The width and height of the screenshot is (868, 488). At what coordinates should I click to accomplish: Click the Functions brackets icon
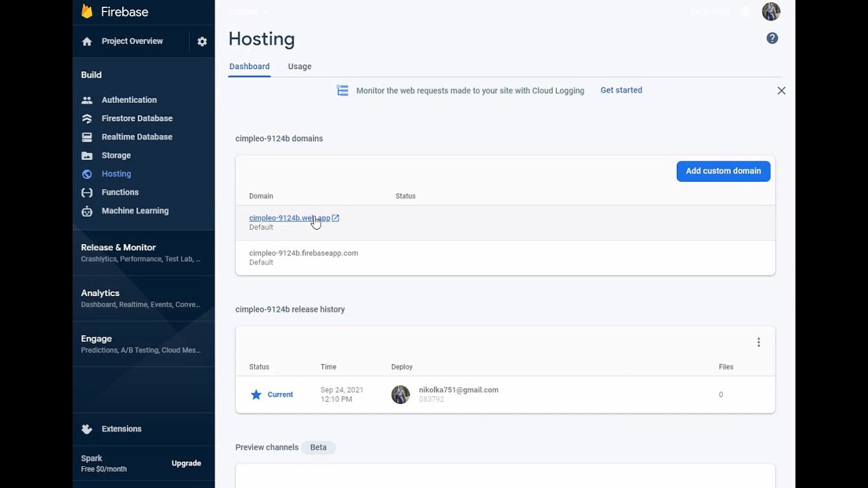tap(87, 192)
